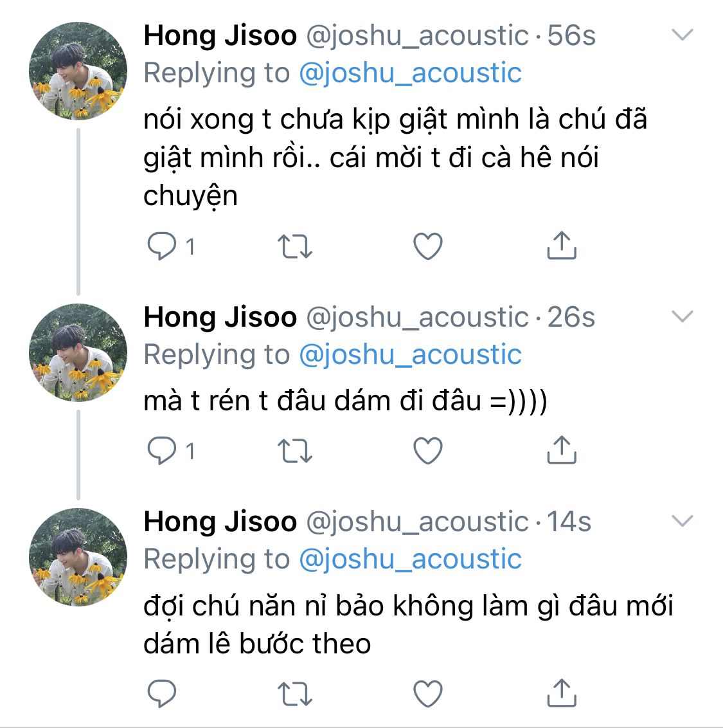Expand the 26s tweet menu chevron
Viewport: 723px width, 728px height.
[x=682, y=316]
